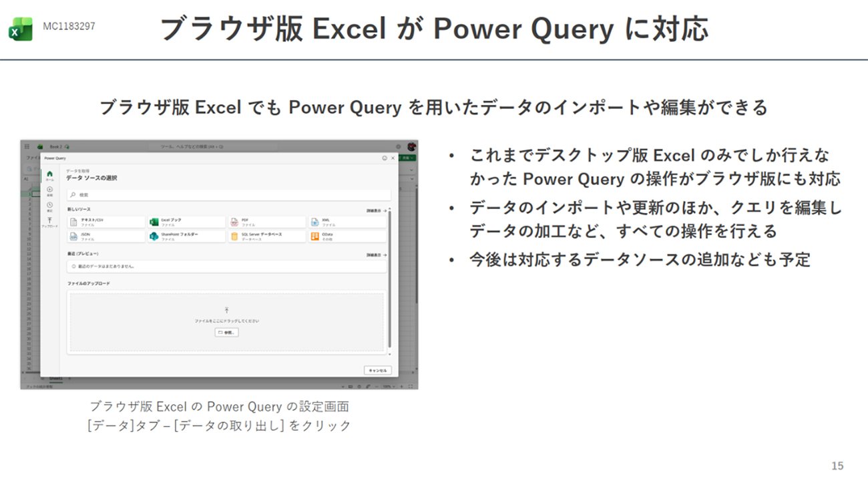Click the キャンセル button in Power Query dialog
Viewport: 868px width, 489px height.
pos(378,370)
